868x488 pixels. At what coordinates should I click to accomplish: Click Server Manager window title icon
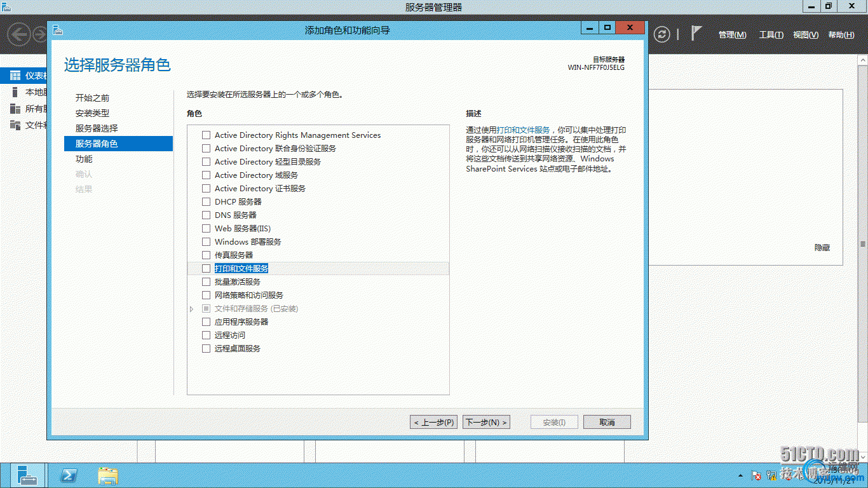tap(8, 6)
